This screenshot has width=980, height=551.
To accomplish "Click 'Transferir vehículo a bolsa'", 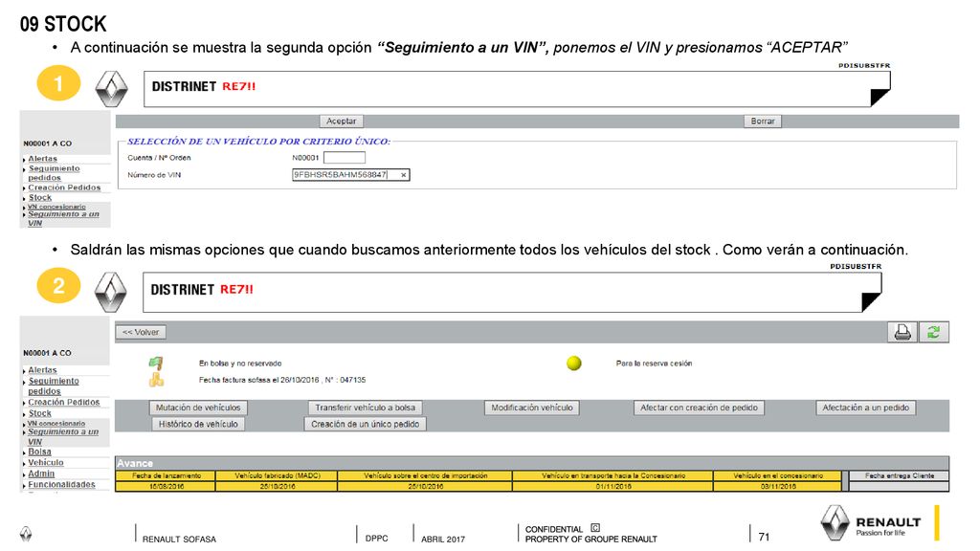I will point(365,408).
